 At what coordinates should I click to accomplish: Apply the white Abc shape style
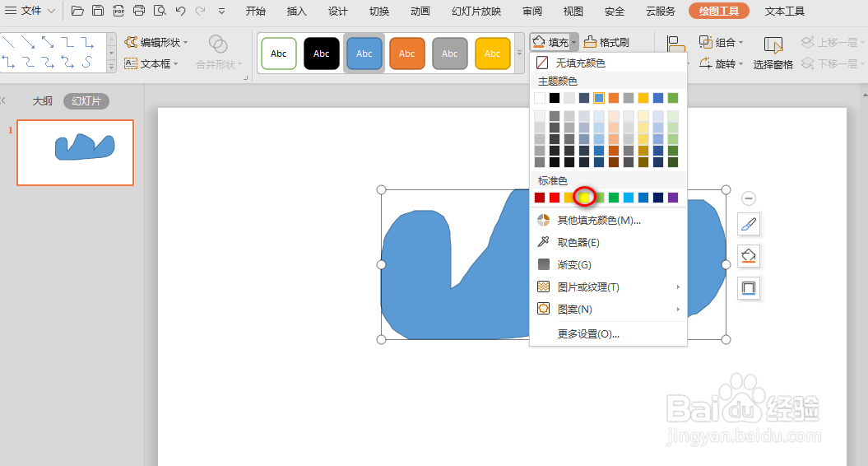coord(278,54)
